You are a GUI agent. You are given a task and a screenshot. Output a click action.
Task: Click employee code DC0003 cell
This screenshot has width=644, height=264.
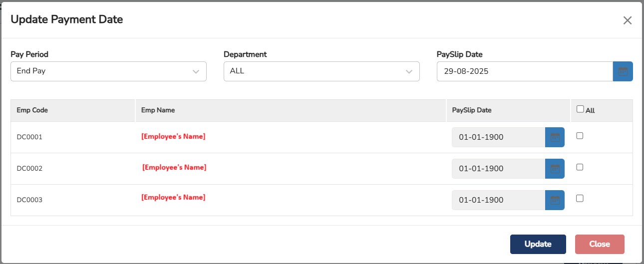coord(29,200)
